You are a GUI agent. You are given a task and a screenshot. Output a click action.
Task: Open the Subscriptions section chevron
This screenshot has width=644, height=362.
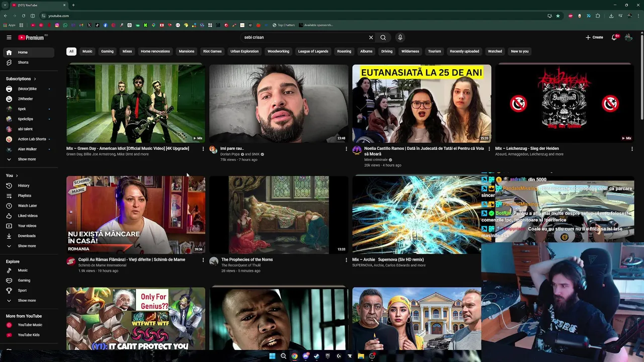35,79
